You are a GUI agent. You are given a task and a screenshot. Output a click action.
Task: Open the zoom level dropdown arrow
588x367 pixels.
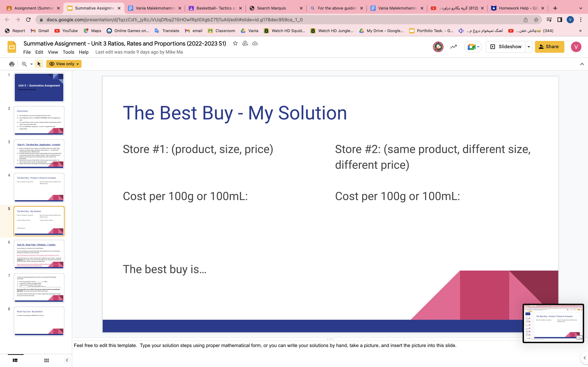click(31, 64)
